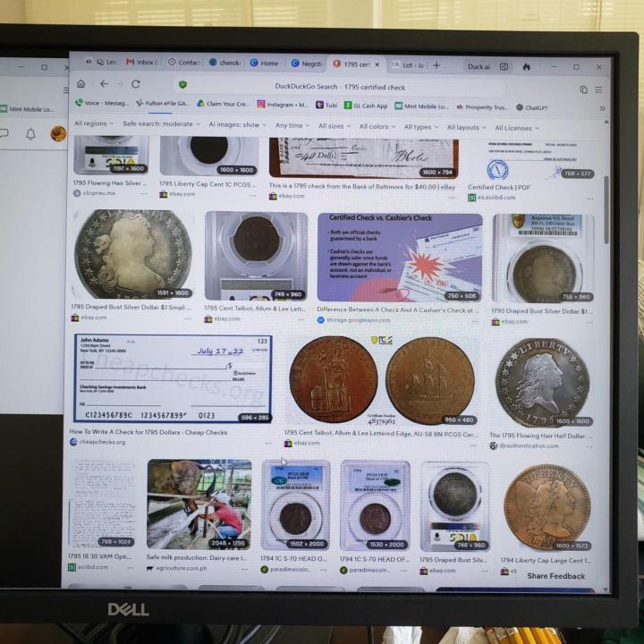Open the All Licenses filter
This screenshot has height=644, width=644.
pyautogui.click(x=517, y=128)
